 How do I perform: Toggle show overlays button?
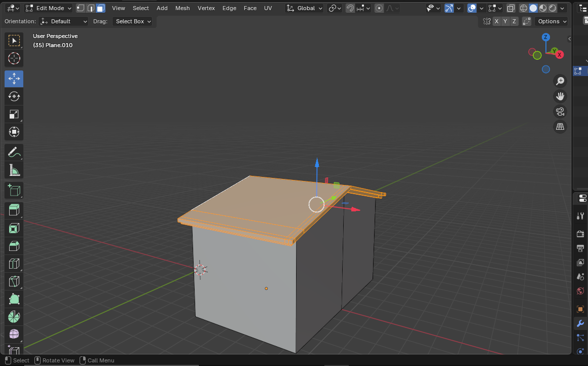pos(472,8)
